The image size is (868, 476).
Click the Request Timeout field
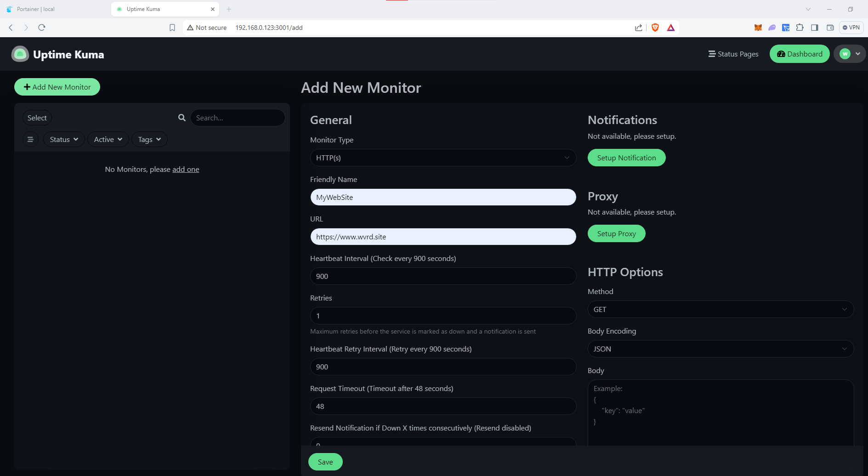point(443,406)
